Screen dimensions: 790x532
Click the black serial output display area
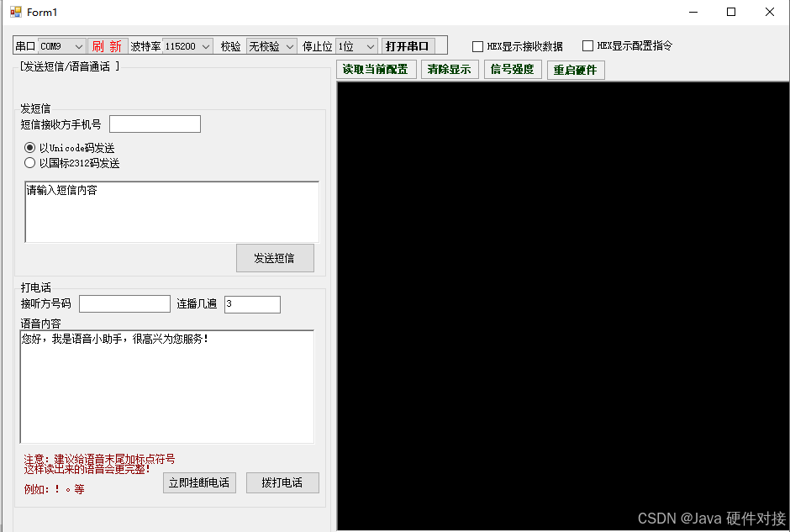(x=563, y=306)
